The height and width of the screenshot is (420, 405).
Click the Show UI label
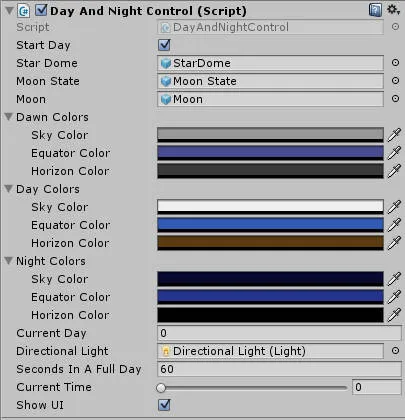40,405
